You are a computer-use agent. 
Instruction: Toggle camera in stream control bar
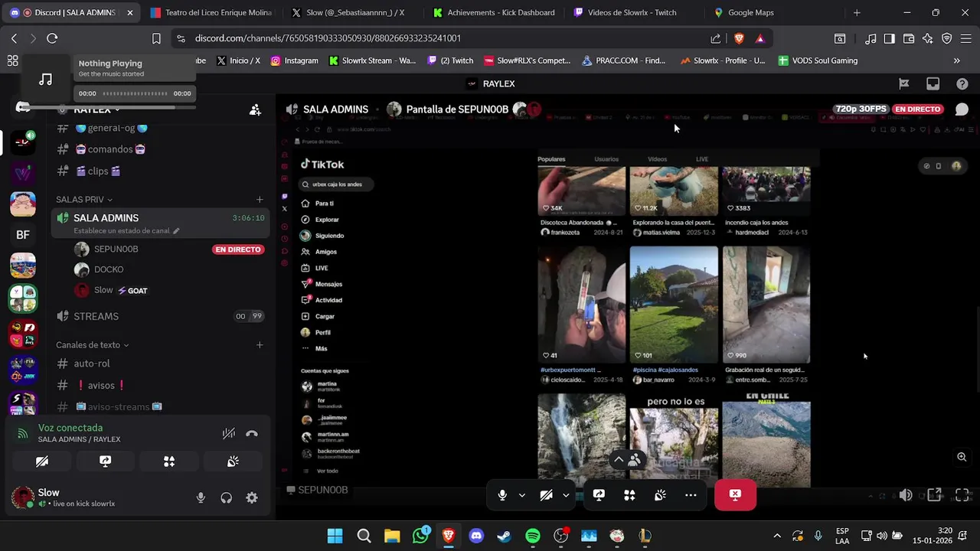[546, 495]
